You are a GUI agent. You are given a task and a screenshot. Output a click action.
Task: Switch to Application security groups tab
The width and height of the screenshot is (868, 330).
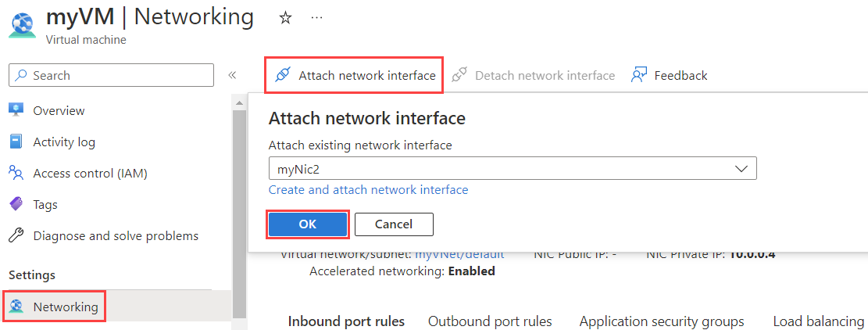click(x=661, y=321)
